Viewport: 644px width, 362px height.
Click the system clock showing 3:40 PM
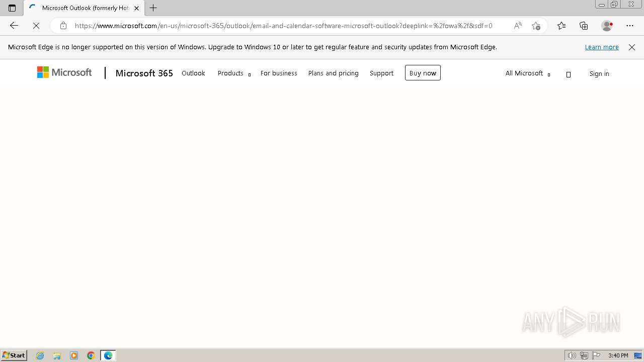[x=618, y=355]
